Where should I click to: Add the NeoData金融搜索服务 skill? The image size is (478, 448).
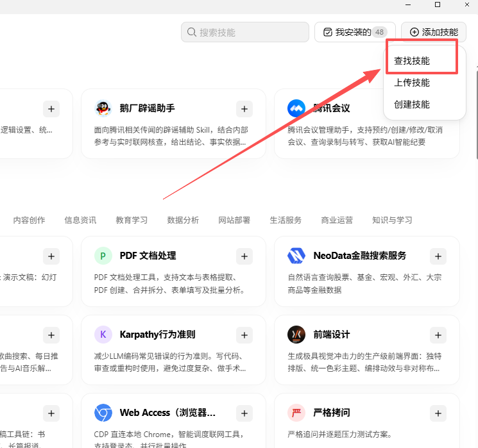pos(438,256)
